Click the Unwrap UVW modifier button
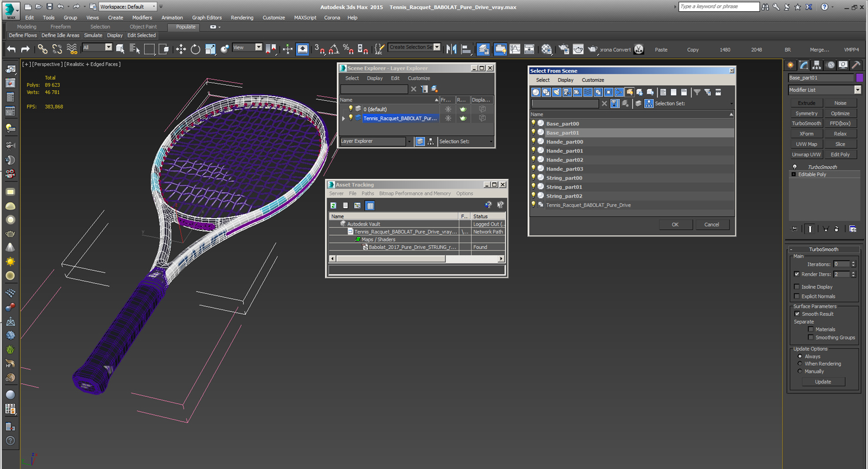The height and width of the screenshot is (469, 868). tap(806, 155)
